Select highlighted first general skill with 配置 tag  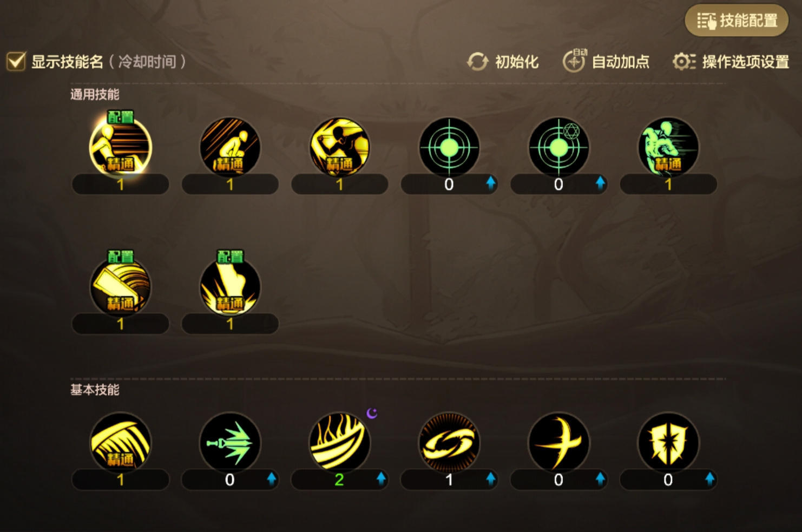coord(120,147)
